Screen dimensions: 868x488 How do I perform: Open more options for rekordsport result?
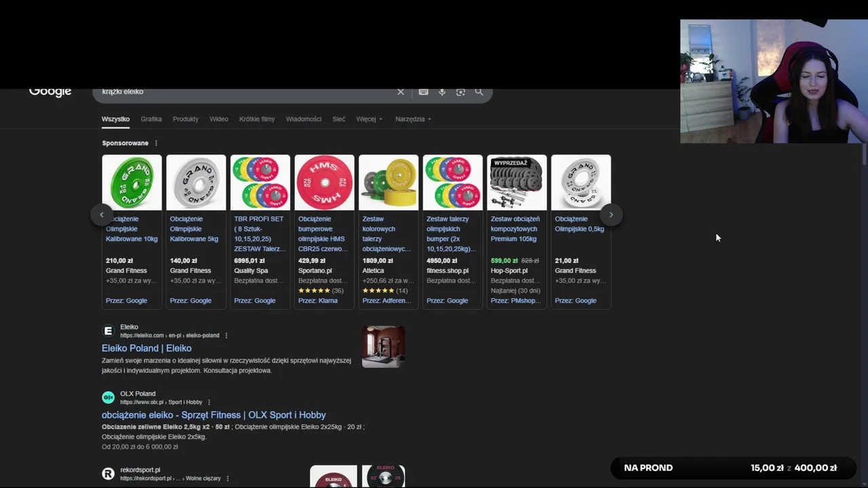[x=228, y=479]
